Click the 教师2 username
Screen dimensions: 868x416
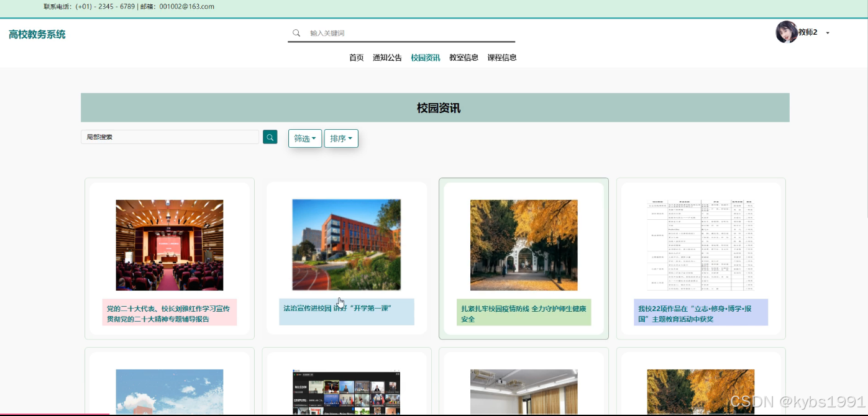pyautogui.click(x=808, y=32)
